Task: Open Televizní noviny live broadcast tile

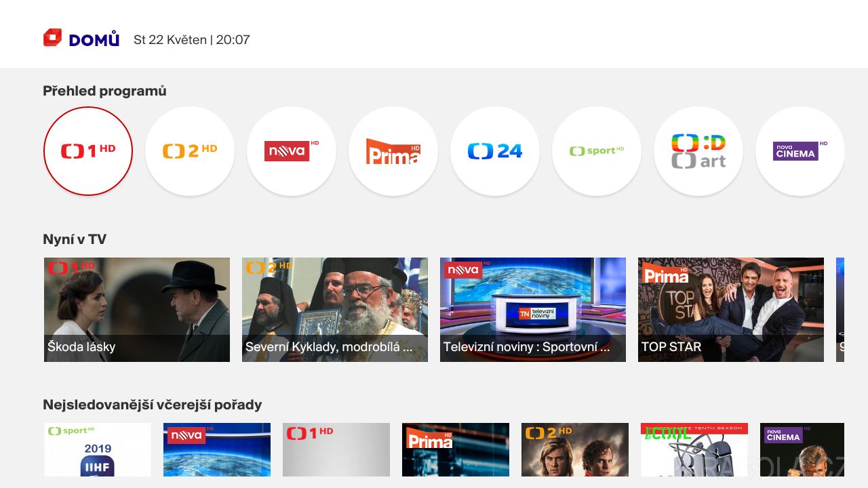Action: [x=533, y=310]
